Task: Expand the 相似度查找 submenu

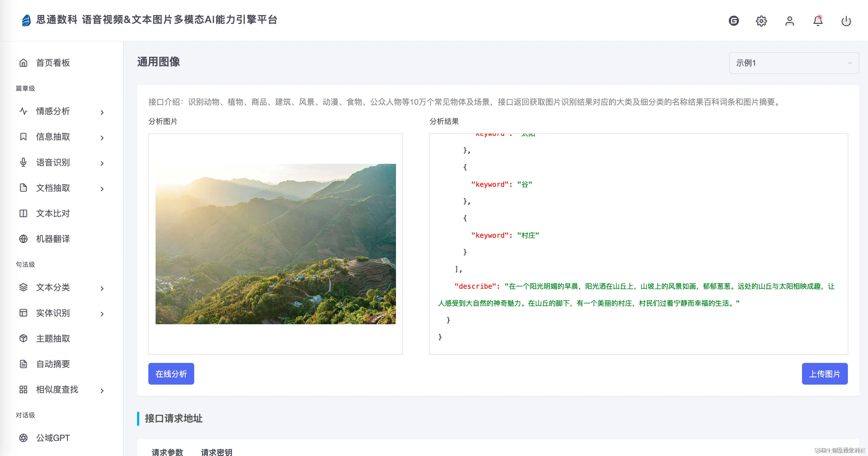Action: point(102,391)
